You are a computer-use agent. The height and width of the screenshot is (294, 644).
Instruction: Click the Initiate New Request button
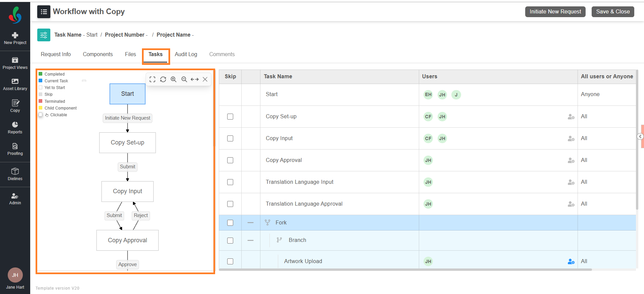pos(555,12)
